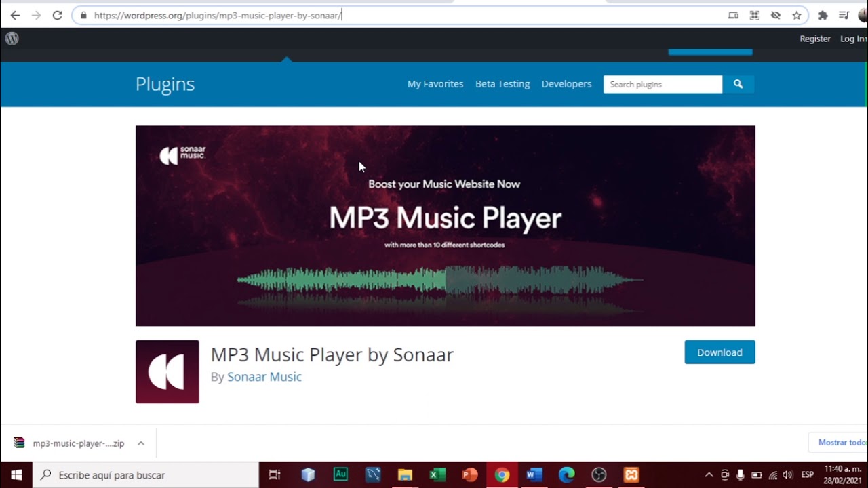Viewport: 868px width, 488px height.
Task: Open the Windows Start menu
Action: [16, 475]
